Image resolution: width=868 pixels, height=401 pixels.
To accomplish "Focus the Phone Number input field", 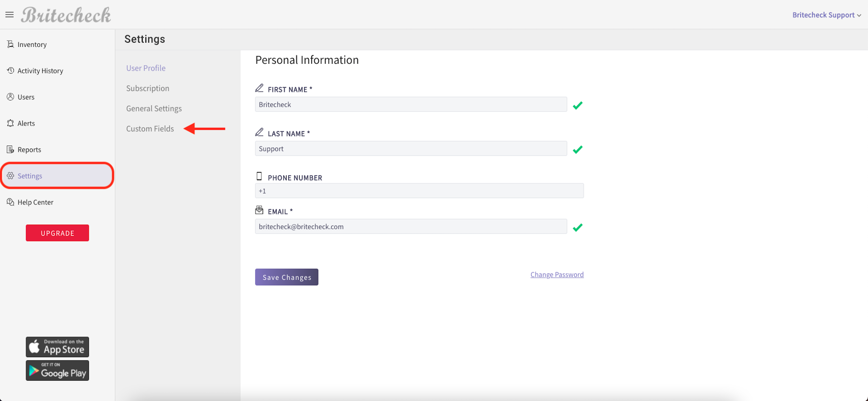I will 419,191.
